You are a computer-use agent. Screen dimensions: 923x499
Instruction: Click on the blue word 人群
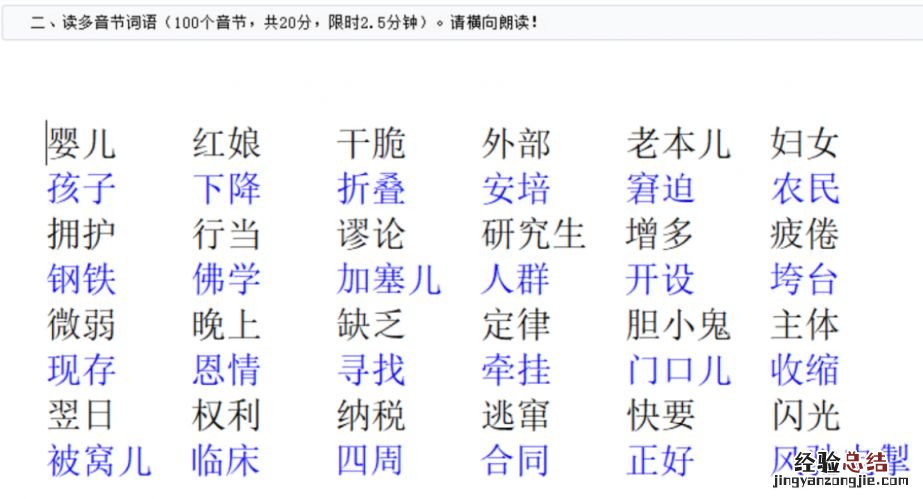pos(516,279)
